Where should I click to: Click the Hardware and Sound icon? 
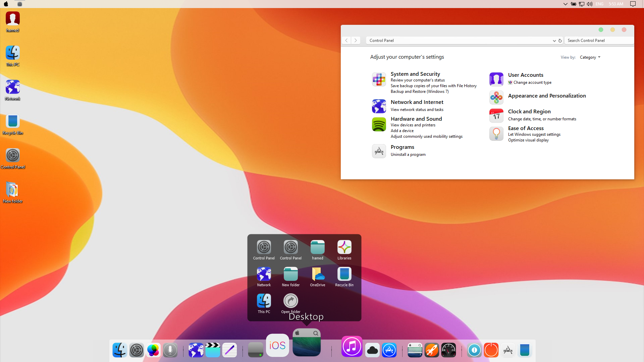coord(379,124)
